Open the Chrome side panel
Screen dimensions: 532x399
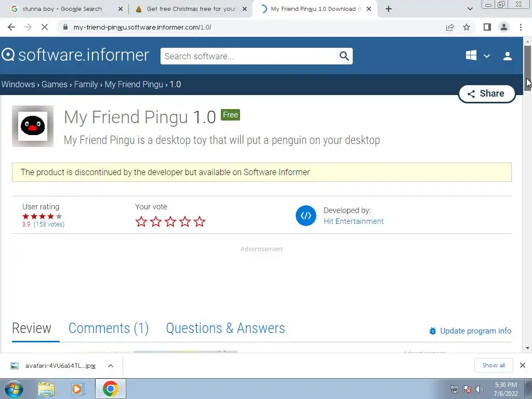point(487,27)
